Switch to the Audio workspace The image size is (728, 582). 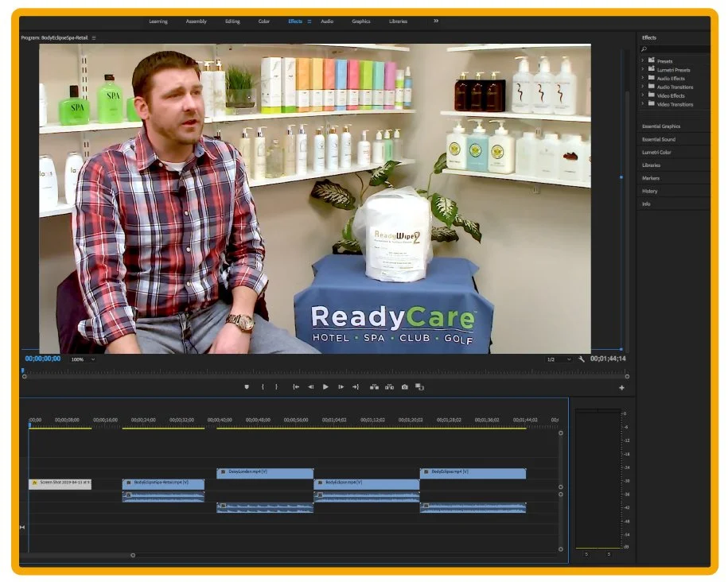point(327,21)
